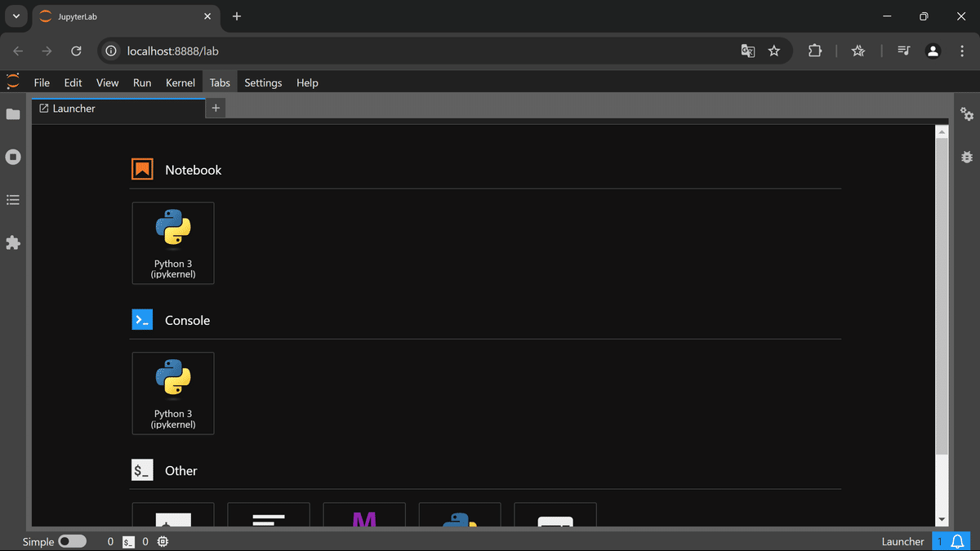Open the File menu
This screenshot has width=980, height=551.
42,82
